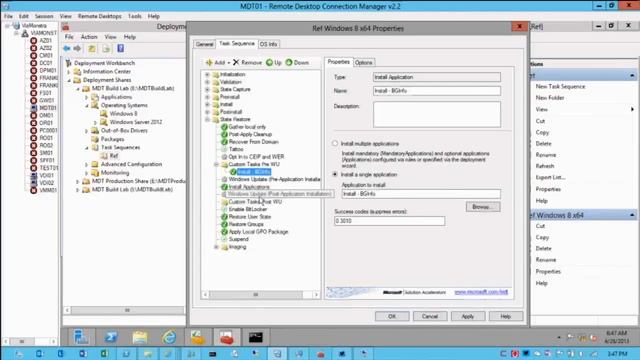Click the Up one level folder icon in Workbench
Viewport: 640px width, 360px height.
coord(92,49)
